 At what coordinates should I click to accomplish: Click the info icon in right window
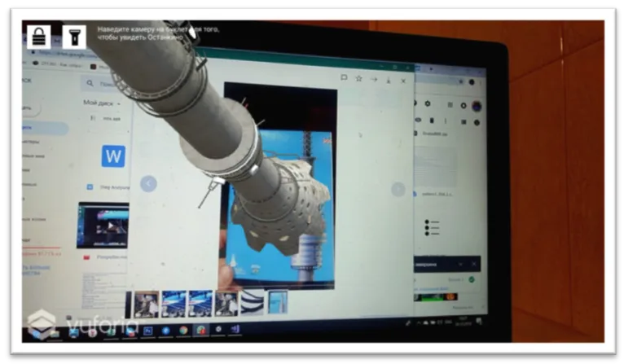(477, 122)
